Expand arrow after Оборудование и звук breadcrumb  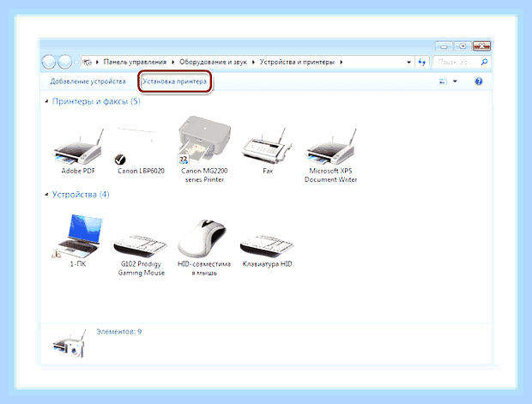coord(253,62)
